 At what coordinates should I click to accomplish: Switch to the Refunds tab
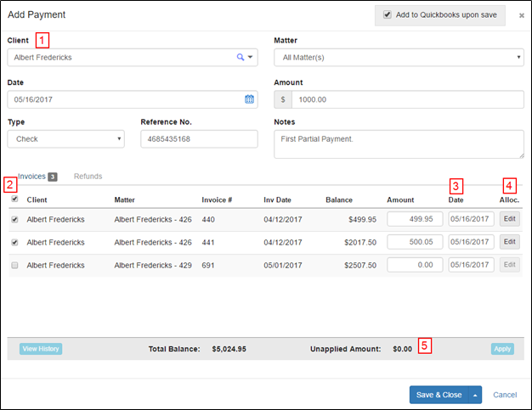pos(88,177)
